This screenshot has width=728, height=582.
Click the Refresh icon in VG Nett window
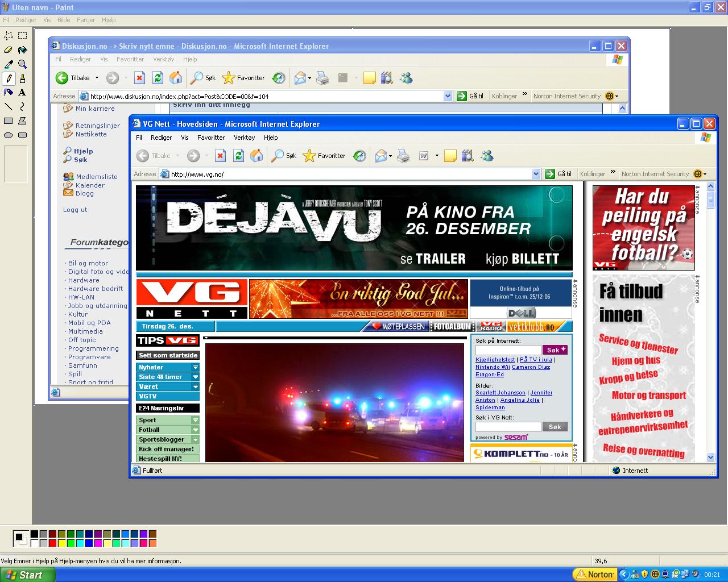(239, 156)
